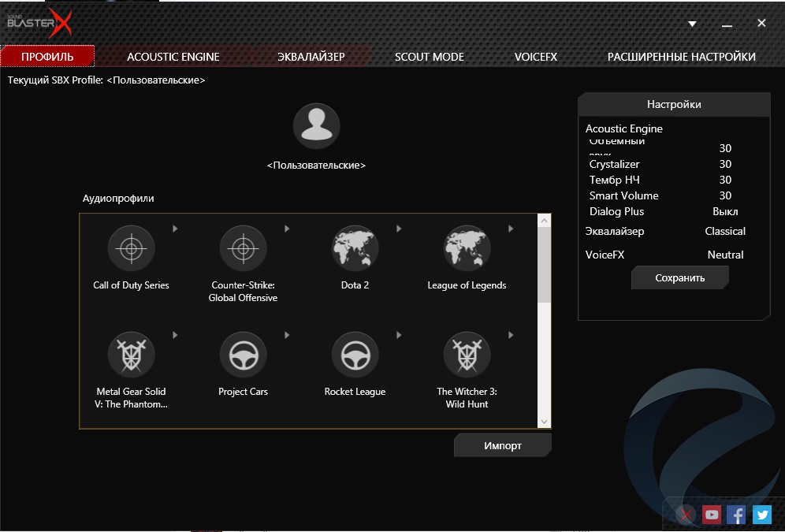Image resolution: width=785 pixels, height=532 pixels.
Task: Choose the Project Cars steering wheel icon
Action: click(x=243, y=355)
